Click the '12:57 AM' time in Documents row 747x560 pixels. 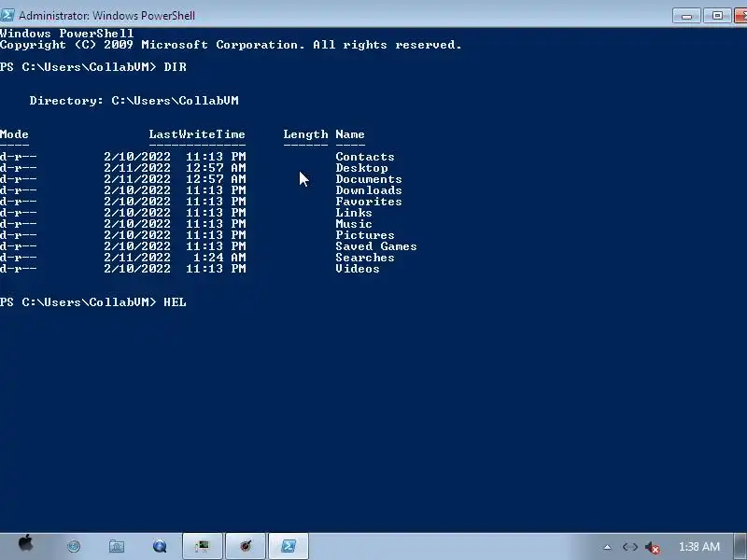(x=216, y=179)
